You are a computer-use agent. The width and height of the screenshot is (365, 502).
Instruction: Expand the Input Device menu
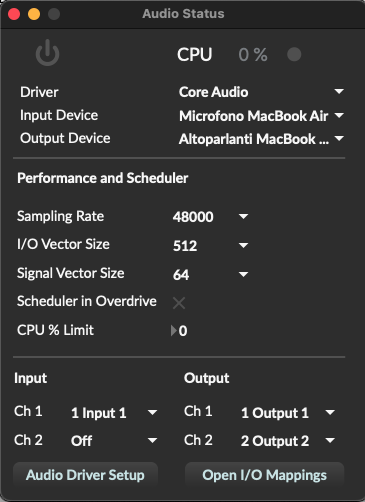261,116
